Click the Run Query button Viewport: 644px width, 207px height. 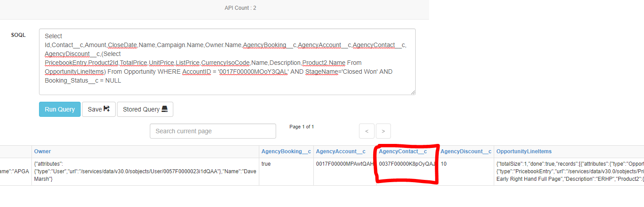(x=60, y=109)
